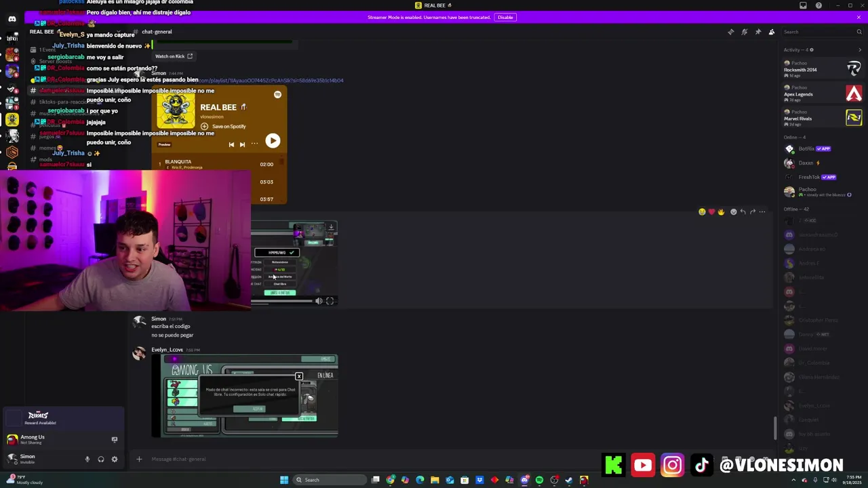Open the weather widget Mostly cloudy
The height and width of the screenshot is (488, 868).
click(x=24, y=480)
